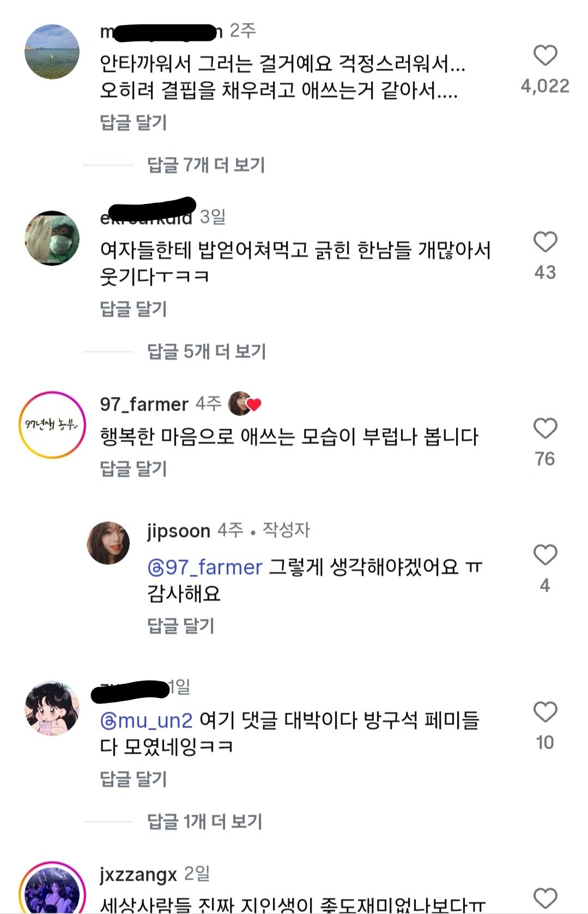Tap the anime girl avatar
Image resolution: width=588 pixels, height=914 pixels.
click(x=52, y=708)
